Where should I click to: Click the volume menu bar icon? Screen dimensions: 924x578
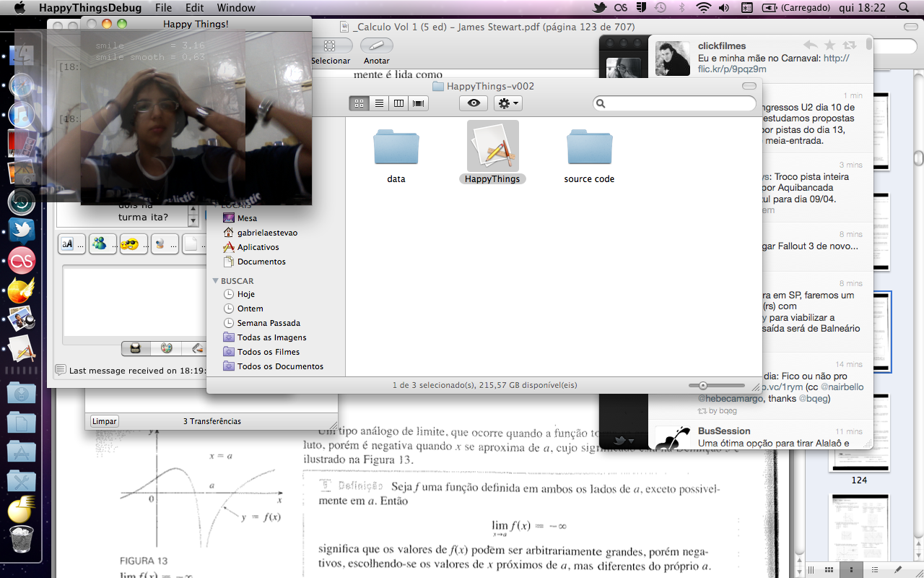[x=724, y=8]
